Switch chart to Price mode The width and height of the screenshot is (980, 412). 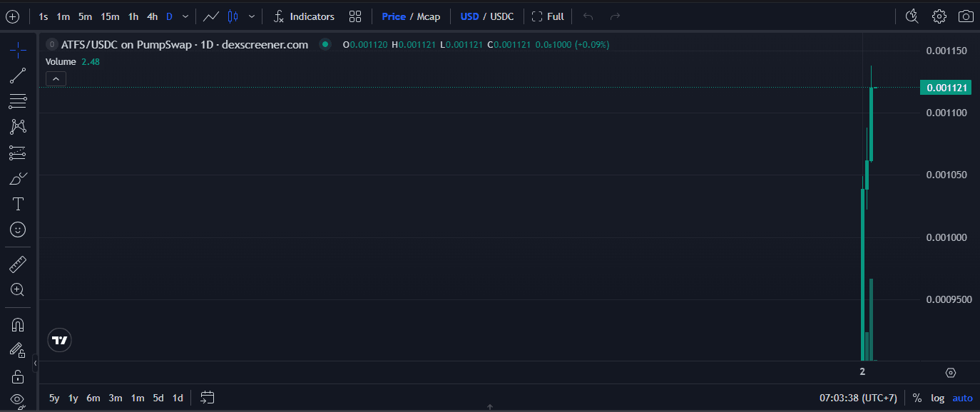(394, 16)
